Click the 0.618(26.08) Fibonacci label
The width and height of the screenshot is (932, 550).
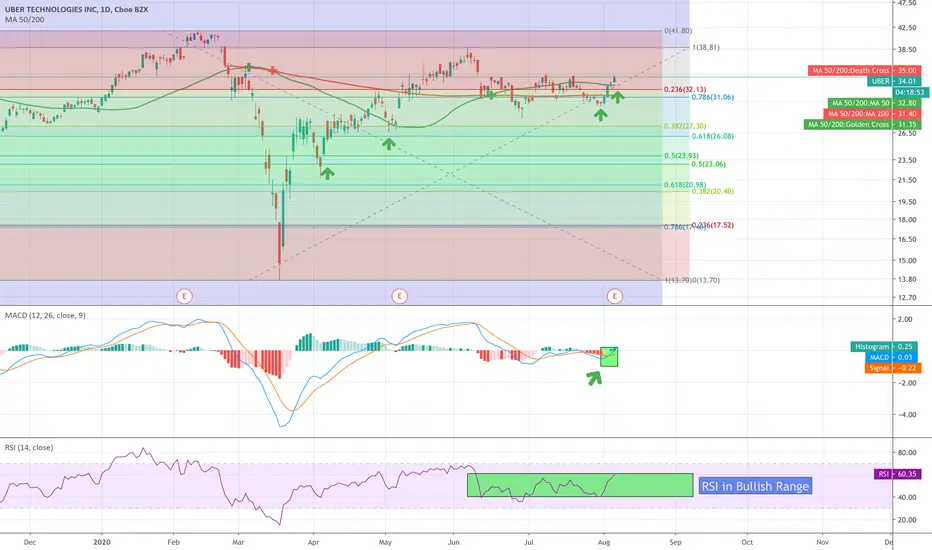(712, 136)
